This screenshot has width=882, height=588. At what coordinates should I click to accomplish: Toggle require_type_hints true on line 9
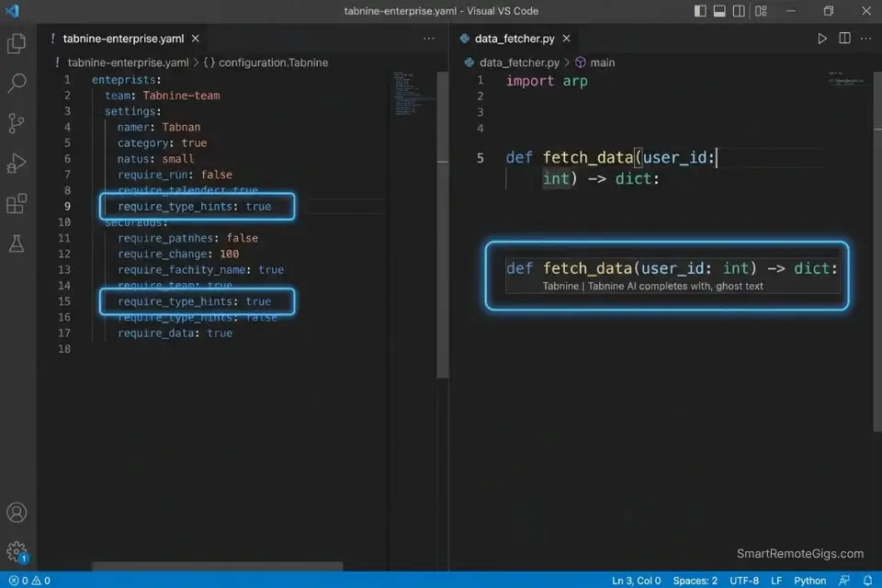[197, 206]
